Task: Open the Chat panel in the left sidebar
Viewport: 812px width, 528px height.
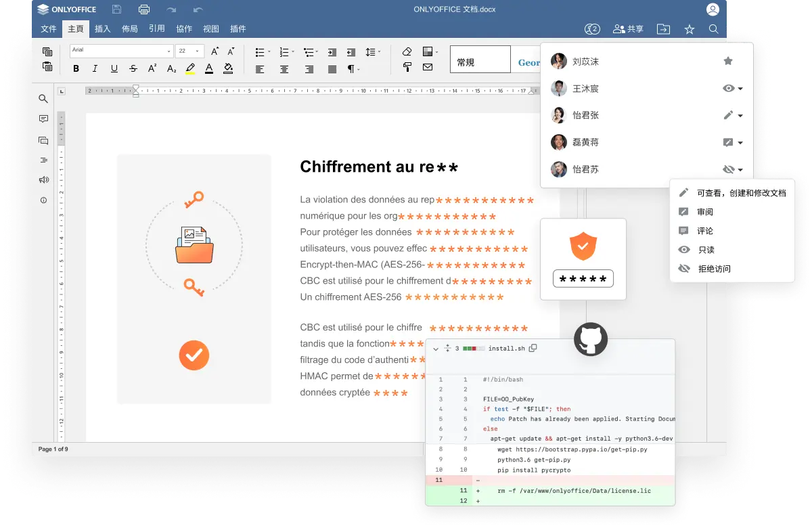Action: coord(43,140)
